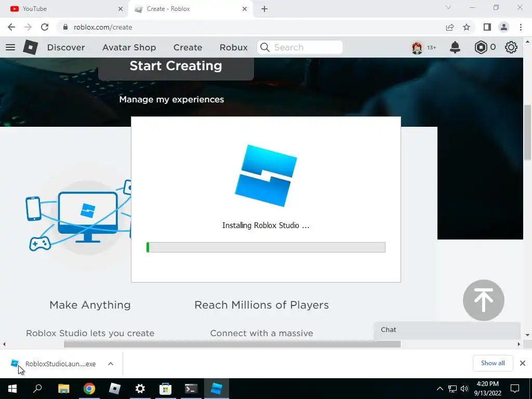Open the volume control in tray
532x399 pixels.
(x=464, y=389)
